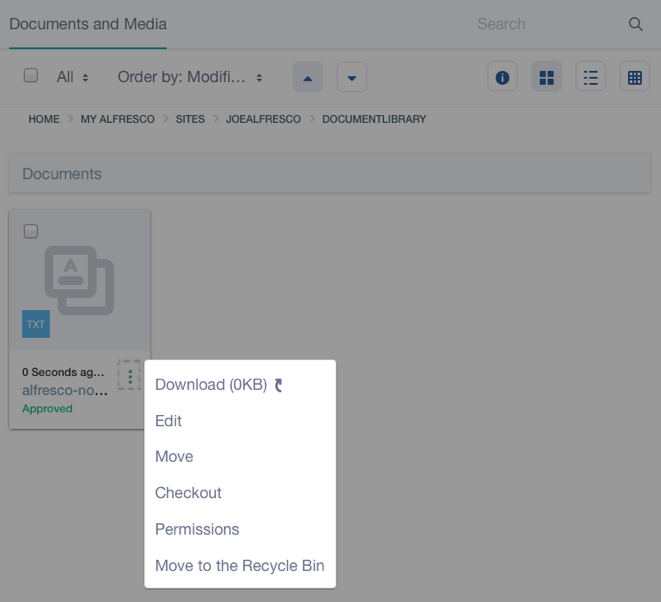Go to JOEALFRESCO breadcrumb link
This screenshot has height=602, width=661.
coord(263,119)
